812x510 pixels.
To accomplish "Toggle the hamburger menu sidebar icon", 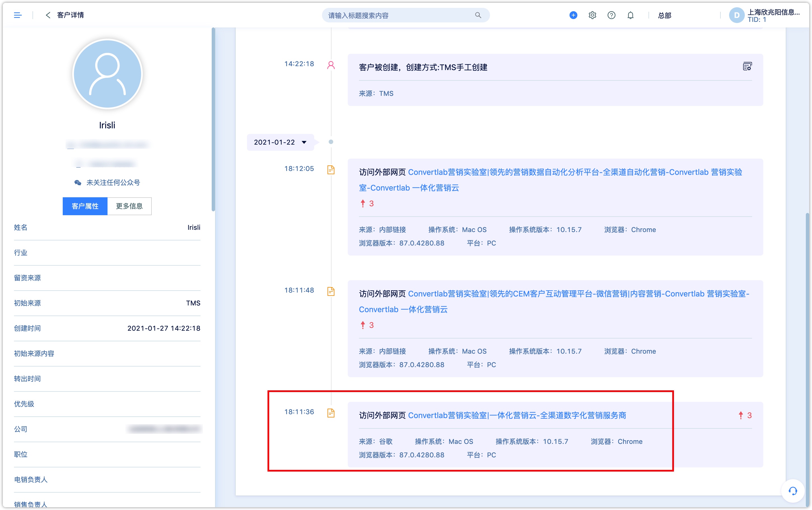I will click(x=18, y=15).
